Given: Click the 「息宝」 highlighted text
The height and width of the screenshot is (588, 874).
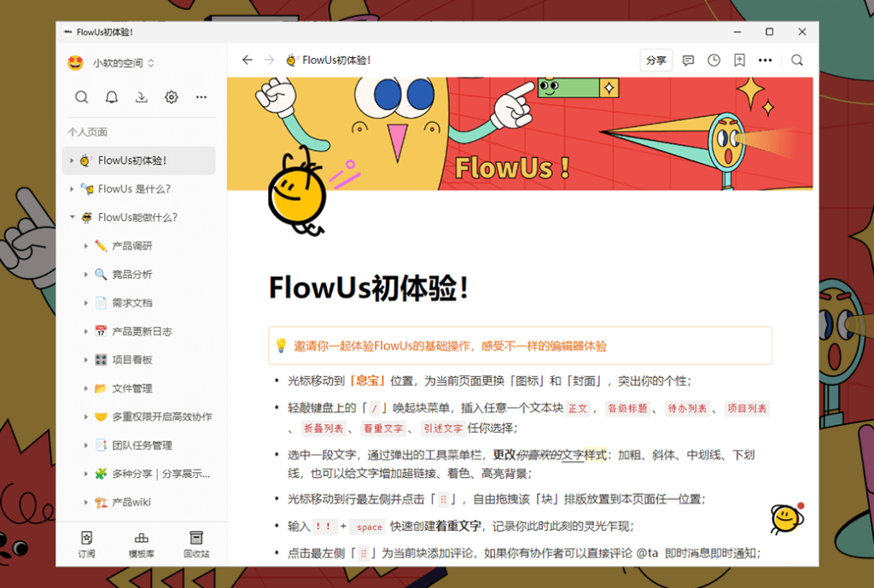Looking at the screenshot, I should (368, 381).
